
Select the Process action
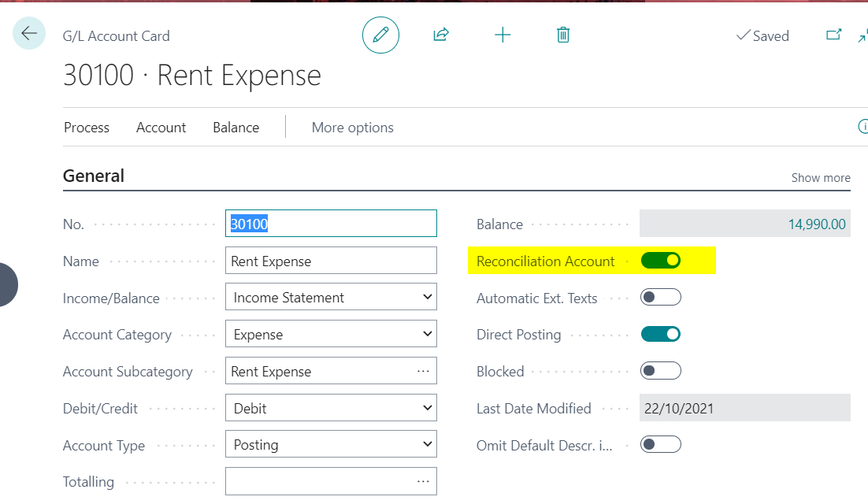(86, 127)
